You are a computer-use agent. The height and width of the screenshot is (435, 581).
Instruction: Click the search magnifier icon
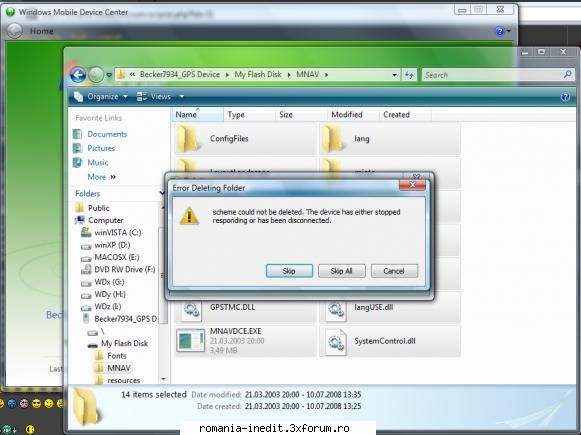567,74
